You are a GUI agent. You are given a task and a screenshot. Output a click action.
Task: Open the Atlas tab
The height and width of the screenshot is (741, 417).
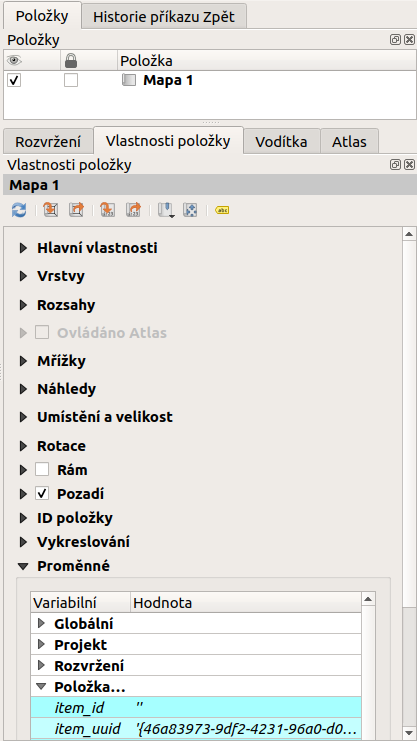349,142
